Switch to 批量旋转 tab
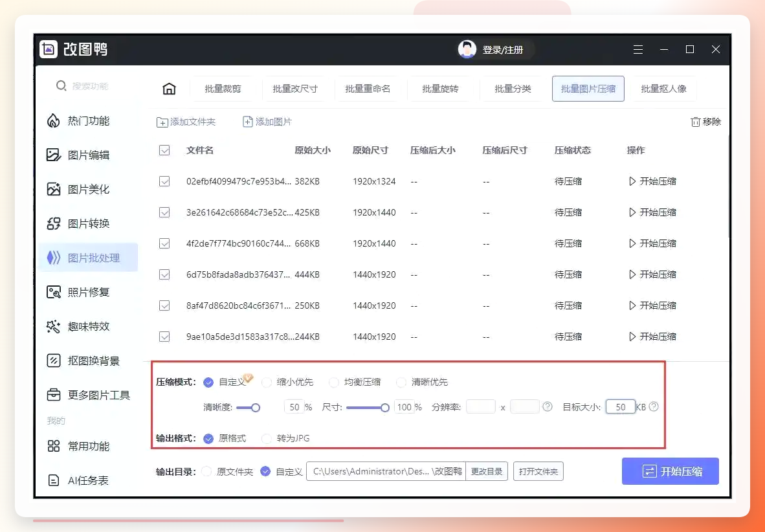 (x=440, y=89)
